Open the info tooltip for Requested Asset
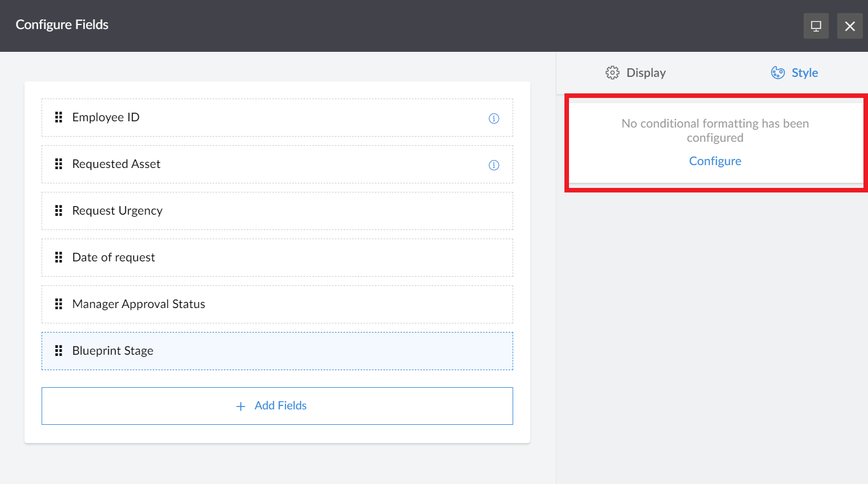The height and width of the screenshot is (484, 868). [x=494, y=165]
